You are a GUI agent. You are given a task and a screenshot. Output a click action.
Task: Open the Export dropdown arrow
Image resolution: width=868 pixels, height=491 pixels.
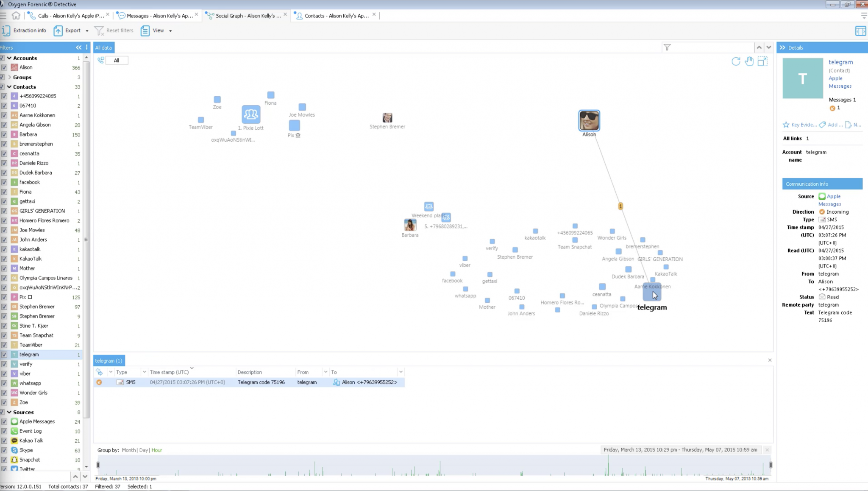tap(87, 31)
